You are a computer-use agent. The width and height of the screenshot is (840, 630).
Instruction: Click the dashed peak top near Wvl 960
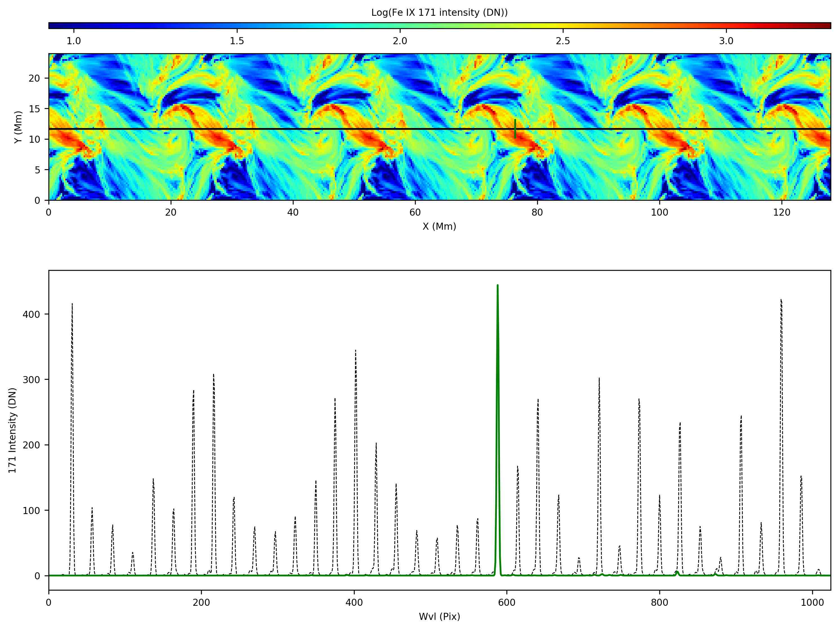tap(781, 300)
